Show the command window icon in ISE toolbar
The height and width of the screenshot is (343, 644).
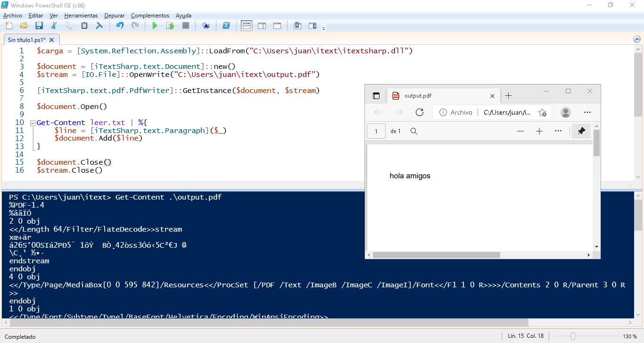coord(297,26)
